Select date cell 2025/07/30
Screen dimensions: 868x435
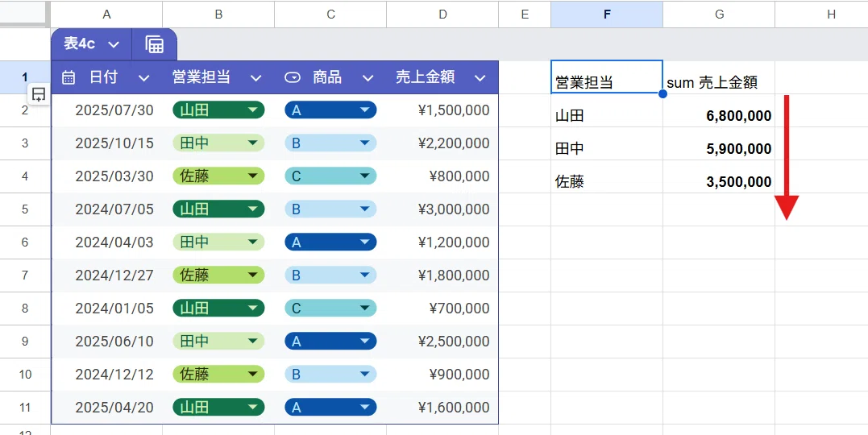pyautogui.click(x=107, y=110)
